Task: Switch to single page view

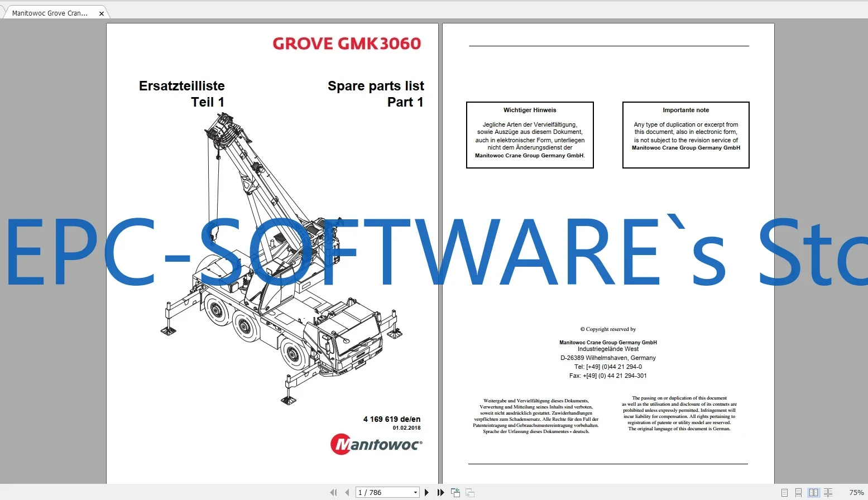Action: [784, 492]
